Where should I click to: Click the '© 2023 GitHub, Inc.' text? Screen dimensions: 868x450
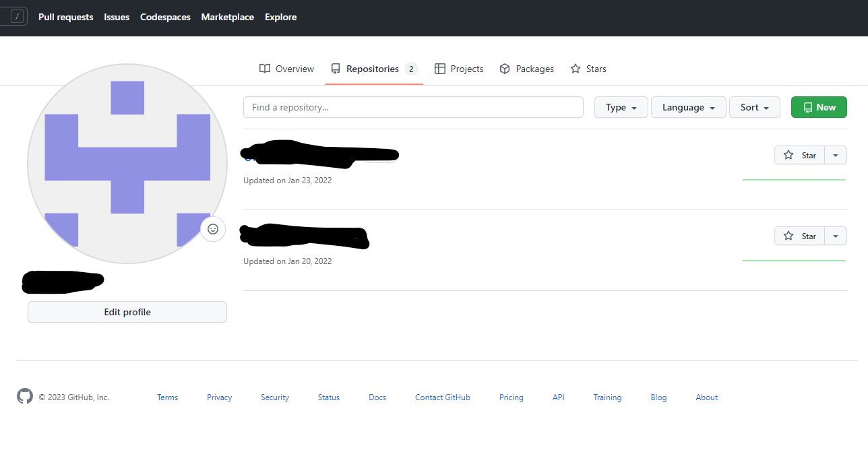[73, 397]
